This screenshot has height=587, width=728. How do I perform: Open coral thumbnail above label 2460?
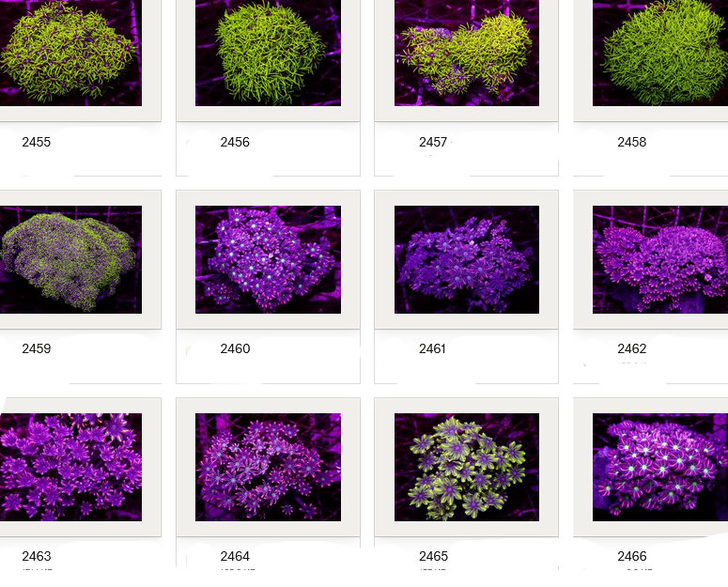[268, 259]
